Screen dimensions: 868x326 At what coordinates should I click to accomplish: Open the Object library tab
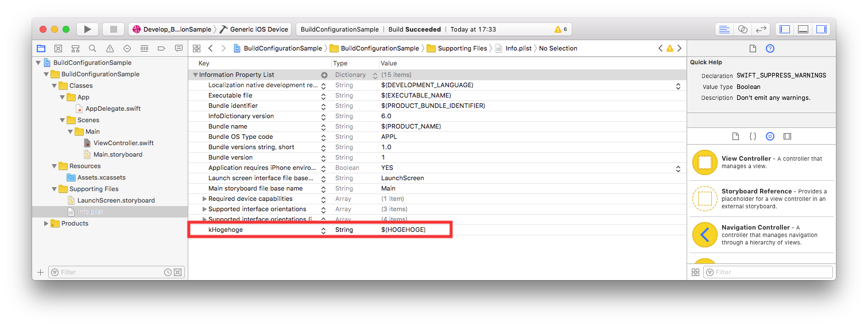[x=770, y=137]
